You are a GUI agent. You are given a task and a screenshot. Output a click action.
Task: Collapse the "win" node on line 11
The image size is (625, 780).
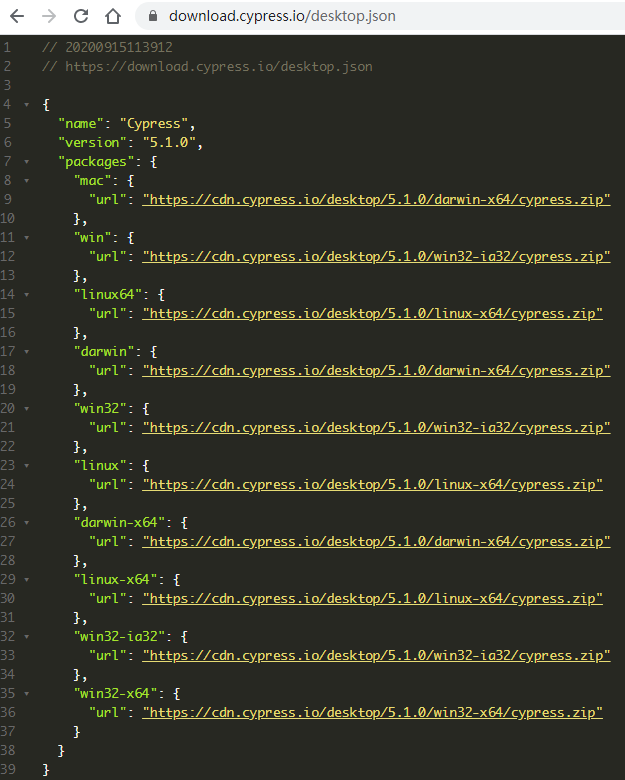point(26,238)
